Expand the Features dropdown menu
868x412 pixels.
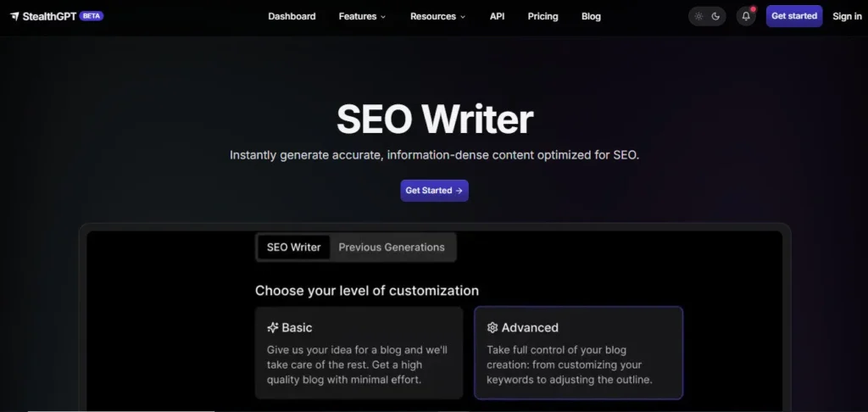pyautogui.click(x=362, y=16)
